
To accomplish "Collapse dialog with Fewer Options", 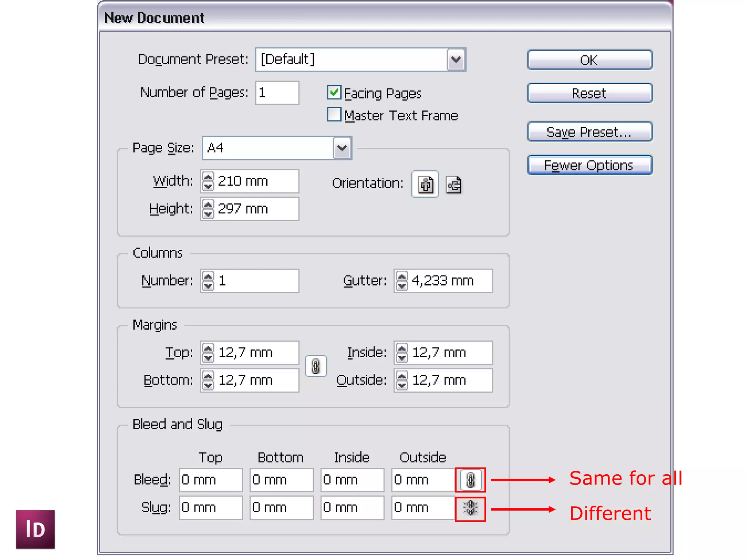I will pos(589,165).
